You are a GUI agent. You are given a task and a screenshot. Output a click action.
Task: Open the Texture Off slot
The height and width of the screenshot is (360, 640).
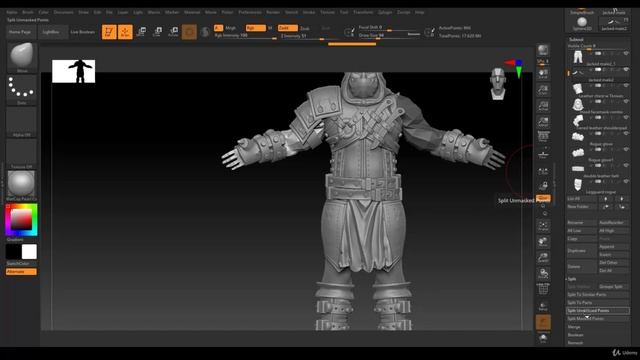(22, 153)
